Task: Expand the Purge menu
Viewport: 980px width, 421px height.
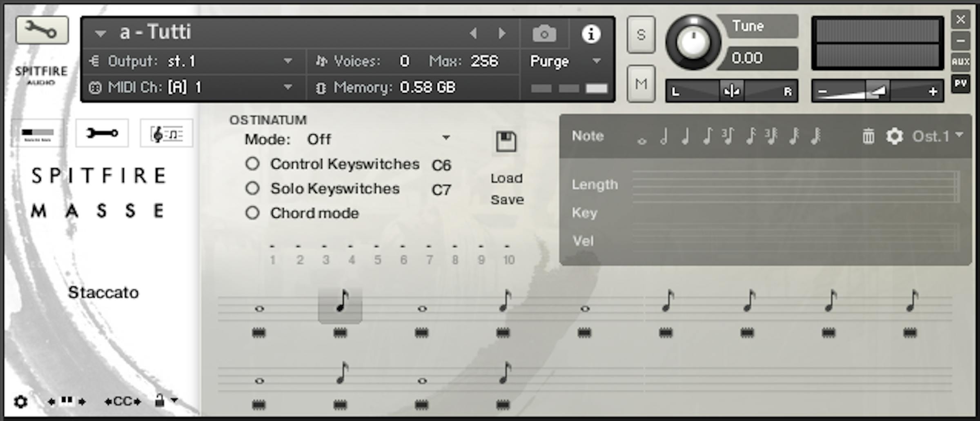Action: (597, 61)
